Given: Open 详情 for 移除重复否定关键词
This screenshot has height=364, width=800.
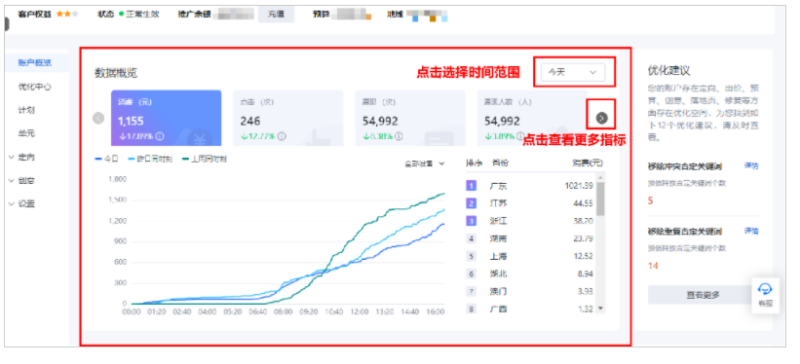Looking at the screenshot, I should [x=751, y=231].
